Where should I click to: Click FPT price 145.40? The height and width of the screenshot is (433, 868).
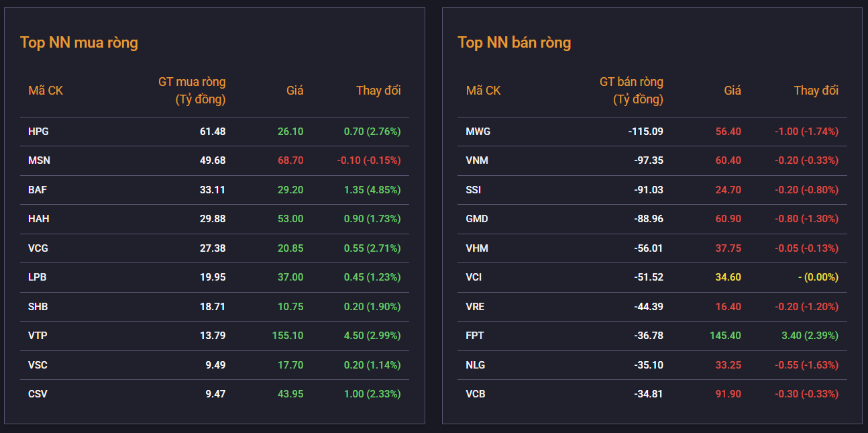(726, 336)
